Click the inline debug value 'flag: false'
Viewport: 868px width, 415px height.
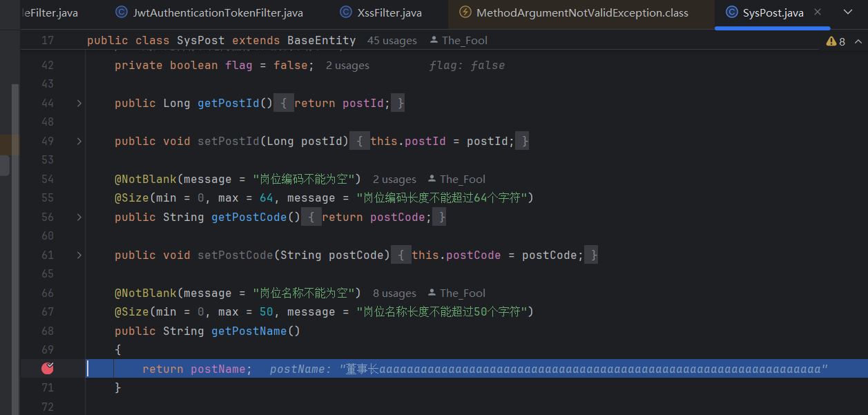[467, 66]
